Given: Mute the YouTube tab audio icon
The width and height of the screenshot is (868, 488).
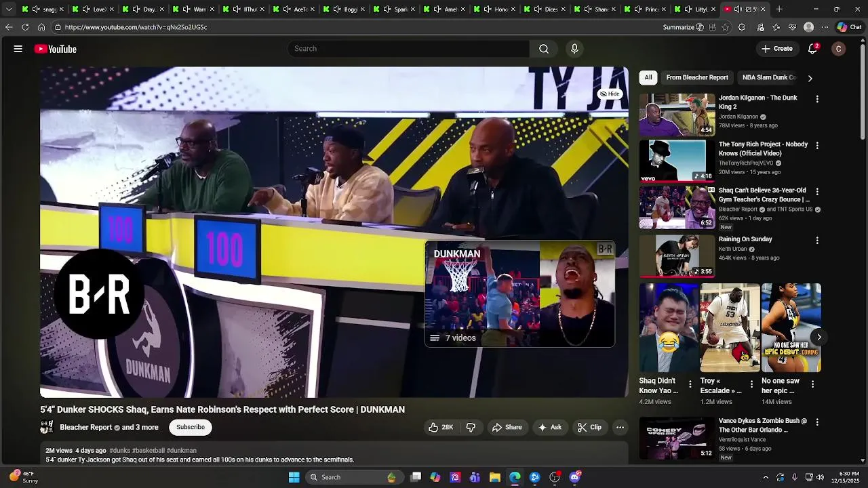Looking at the screenshot, I should pyautogui.click(x=738, y=9).
